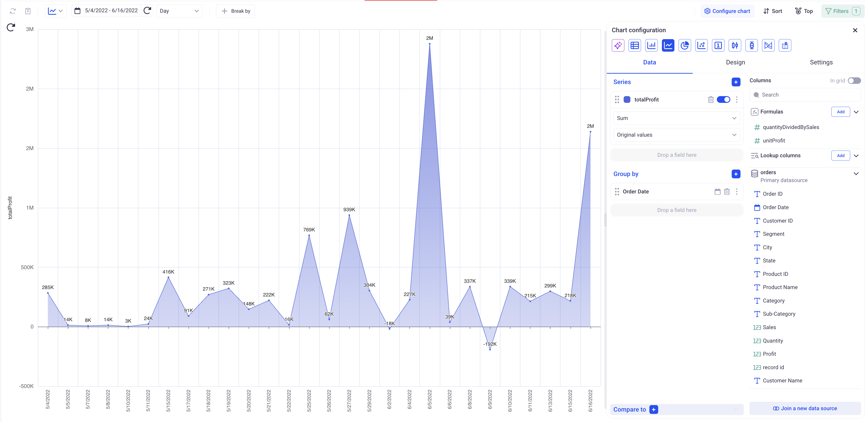Image resolution: width=868 pixels, height=422 pixels.
Task: Select the pie chart type icon
Action: (x=685, y=45)
